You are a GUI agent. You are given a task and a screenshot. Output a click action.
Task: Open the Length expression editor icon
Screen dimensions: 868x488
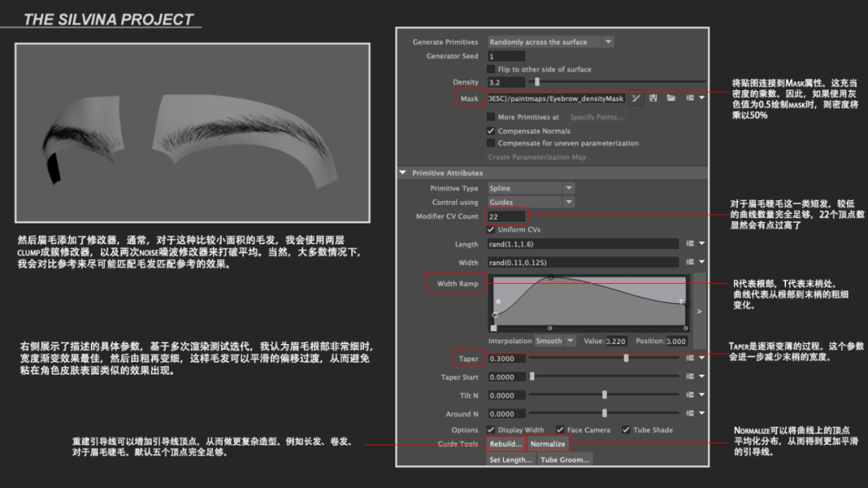(x=690, y=244)
